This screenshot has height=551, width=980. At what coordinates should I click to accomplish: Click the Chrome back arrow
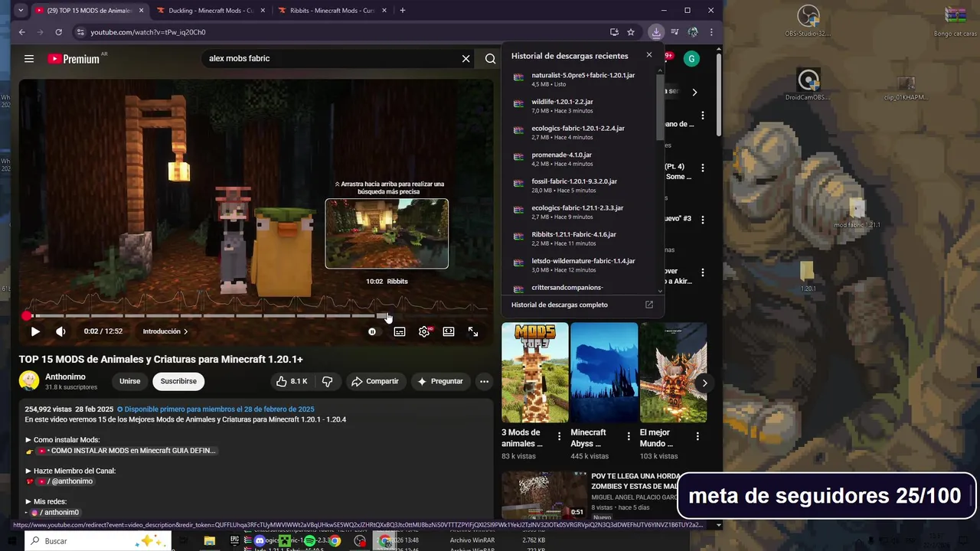pos(22,32)
